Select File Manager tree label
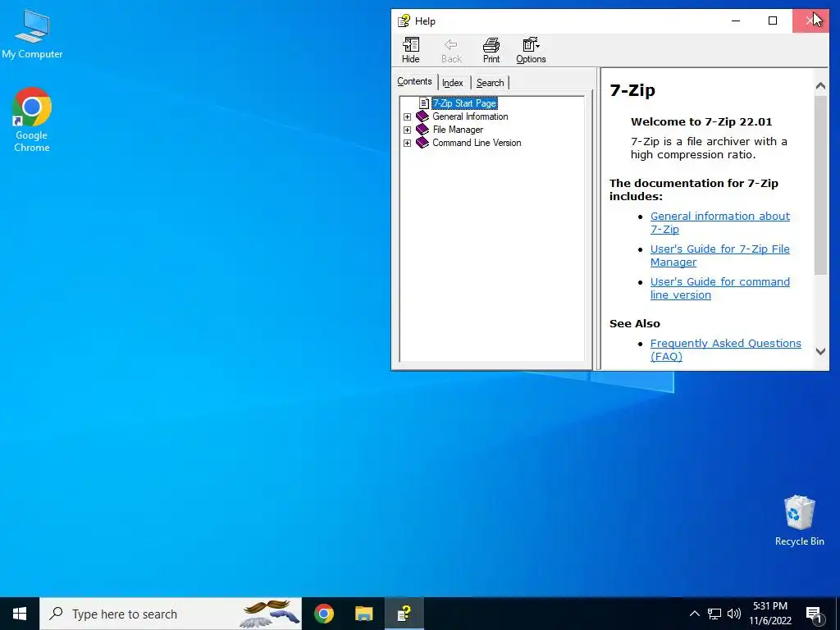 (x=458, y=129)
